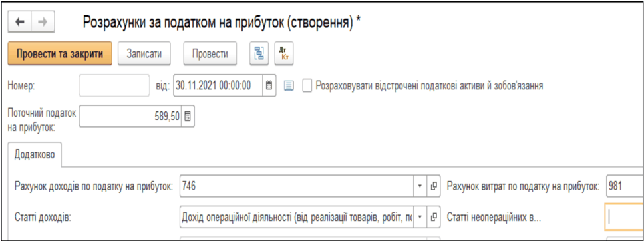Screen dimensions: 644x241
Task: Show Дт/Кт postings icon
Action: click(x=284, y=53)
